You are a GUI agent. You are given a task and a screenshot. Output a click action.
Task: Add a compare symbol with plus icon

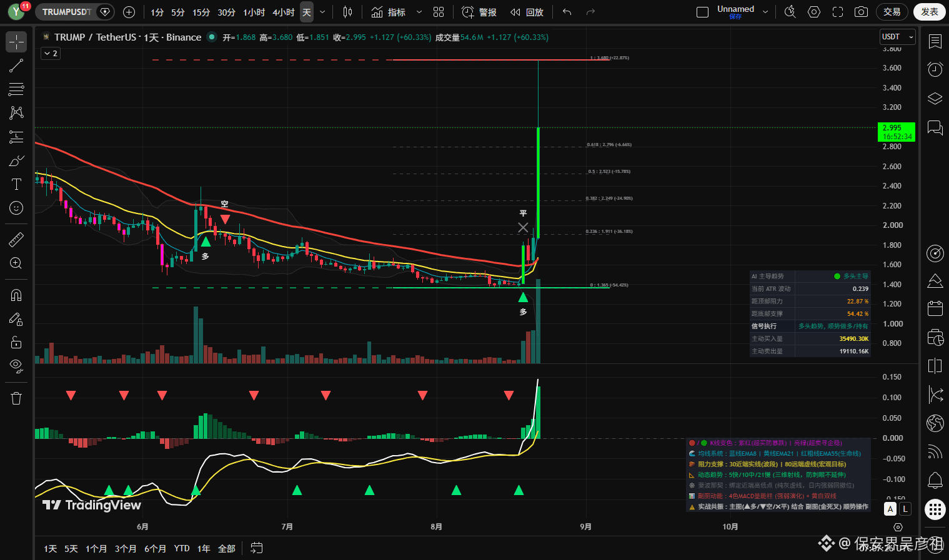point(129,12)
